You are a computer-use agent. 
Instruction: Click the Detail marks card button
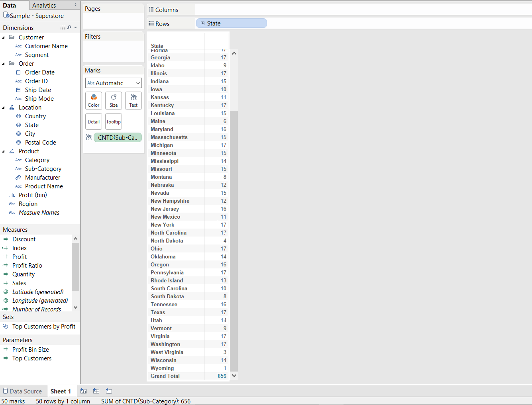(x=94, y=122)
